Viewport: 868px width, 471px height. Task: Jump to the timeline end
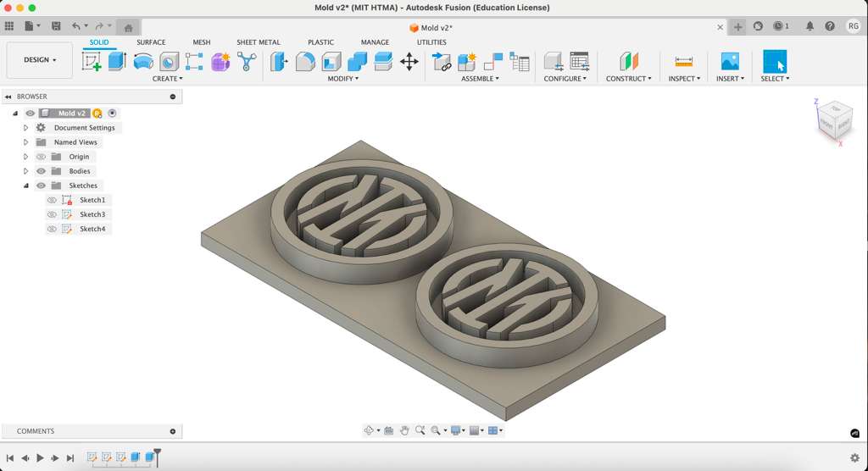pos(70,457)
